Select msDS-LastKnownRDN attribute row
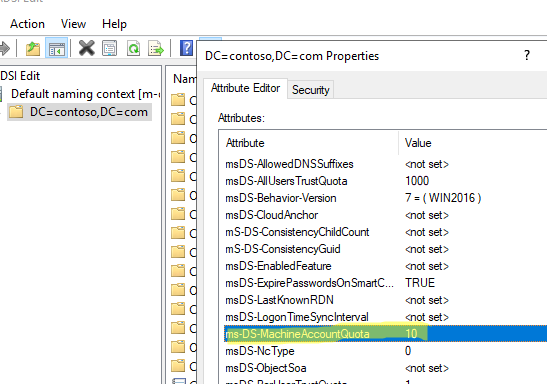Image resolution: width=547 pixels, height=384 pixels. (386, 300)
